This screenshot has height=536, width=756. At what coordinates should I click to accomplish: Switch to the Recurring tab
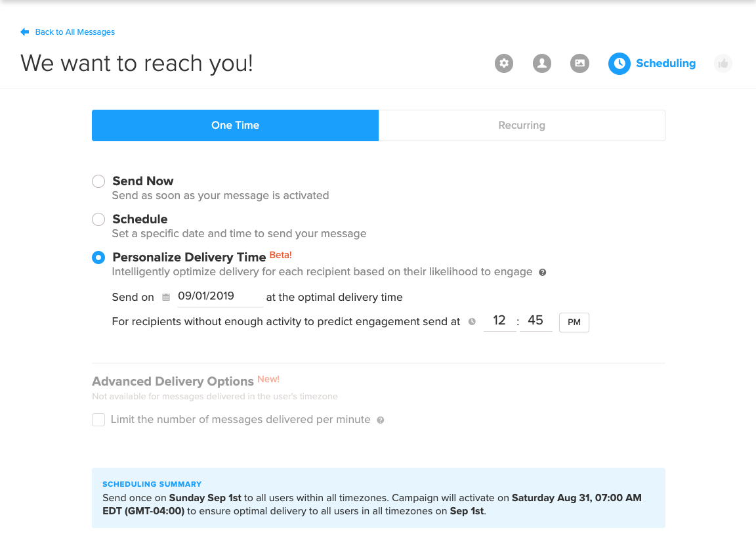[522, 125]
